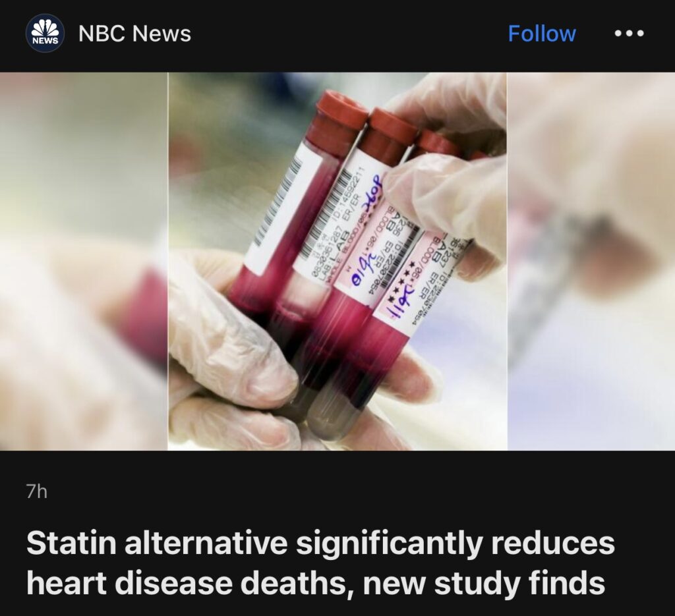Click the blurred right side of the image

pos(591,261)
